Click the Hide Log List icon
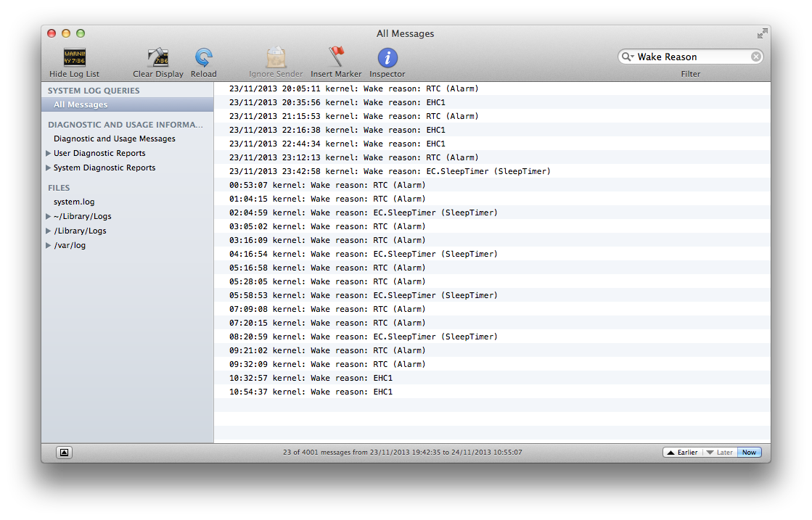 click(75, 57)
